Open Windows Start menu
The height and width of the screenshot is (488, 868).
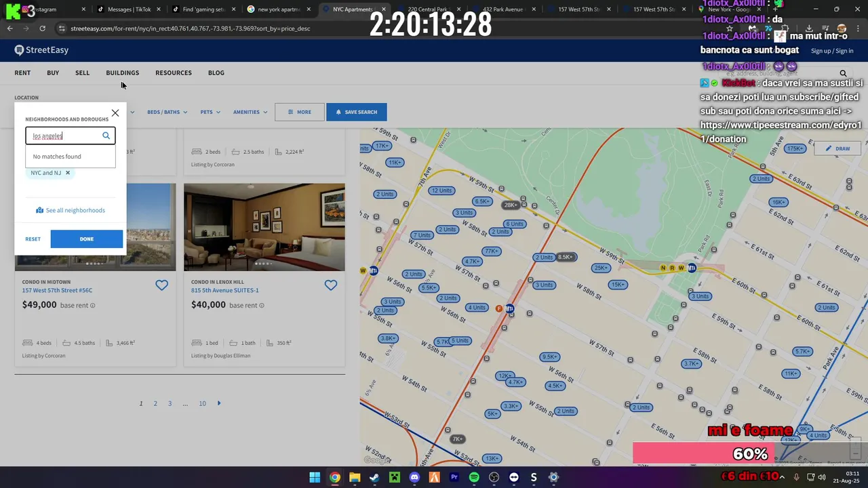tap(315, 477)
